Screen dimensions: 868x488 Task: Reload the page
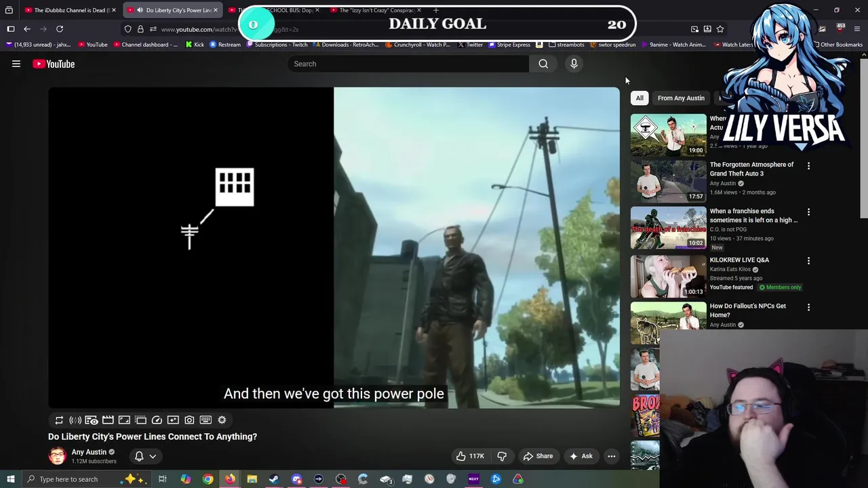[x=60, y=29]
